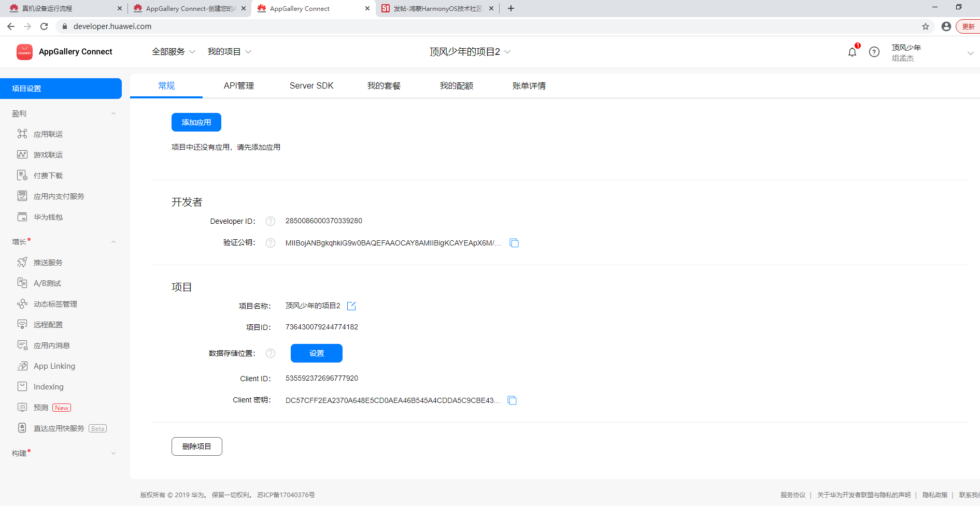980x506 pixels.
Task: Select the 项目ID value 736430079244774182
Action: pos(322,327)
